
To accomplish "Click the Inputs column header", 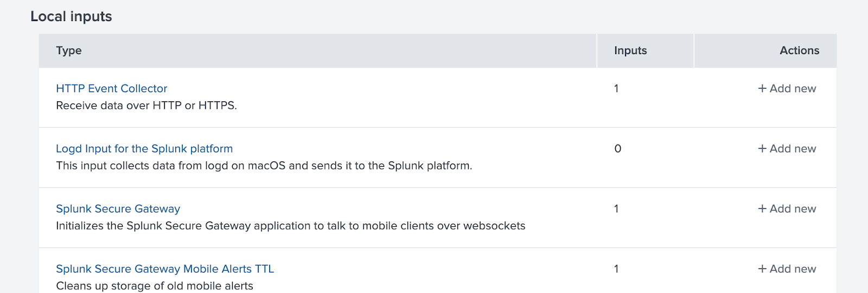I will (630, 50).
